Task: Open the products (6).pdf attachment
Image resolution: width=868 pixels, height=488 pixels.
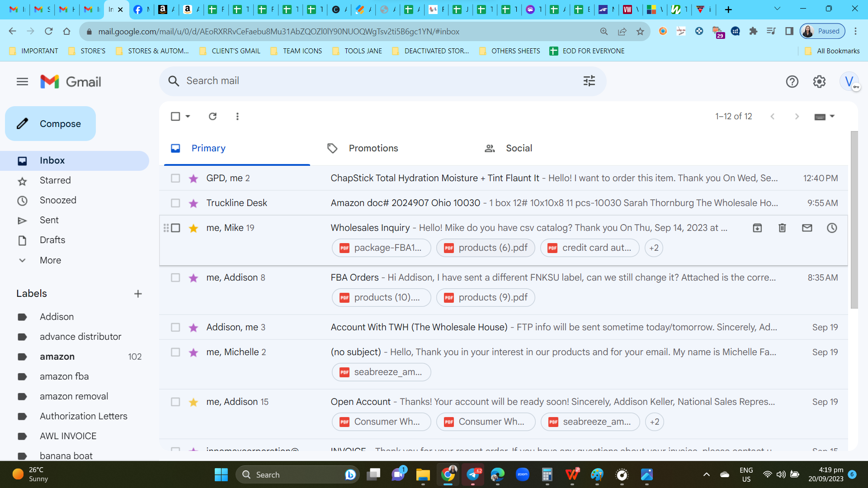Action: (486, 248)
